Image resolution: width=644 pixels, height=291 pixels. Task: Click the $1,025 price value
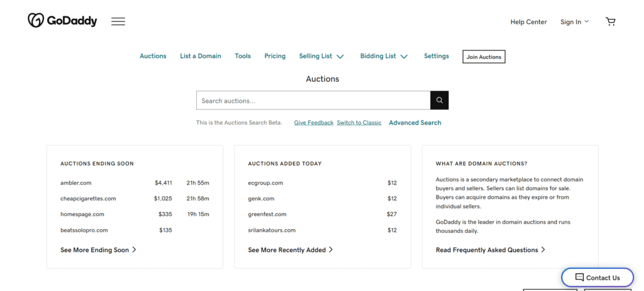pyautogui.click(x=163, y=198)
